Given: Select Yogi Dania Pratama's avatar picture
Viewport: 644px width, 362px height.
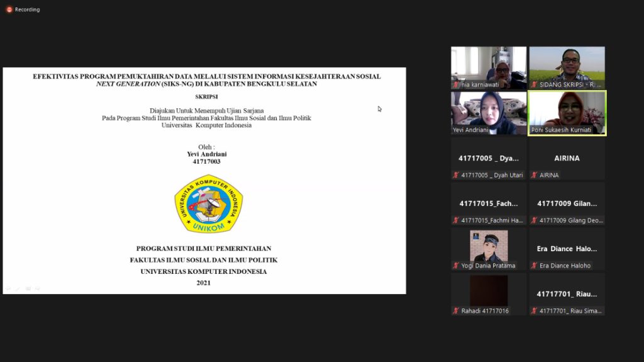Looking at the screenshot, I should (489, 246).
